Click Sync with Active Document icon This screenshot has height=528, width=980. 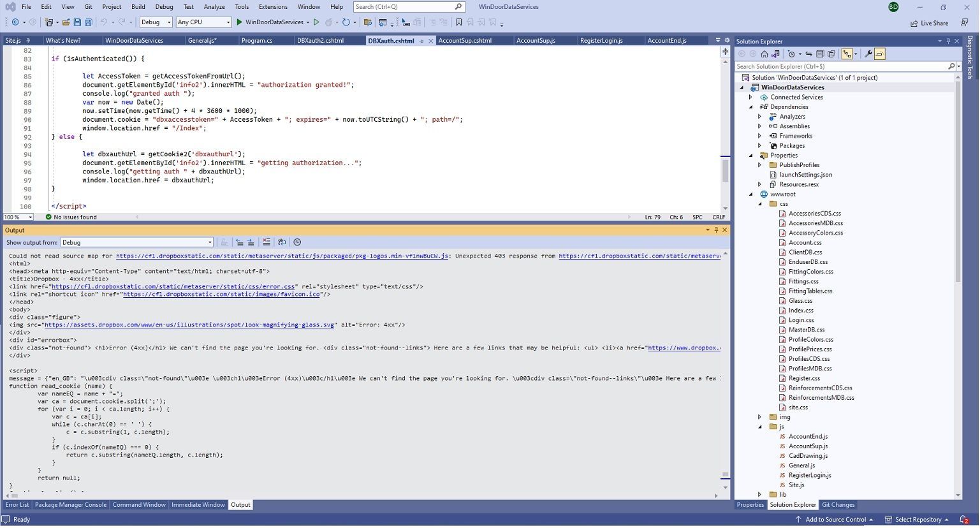point(808,54)
